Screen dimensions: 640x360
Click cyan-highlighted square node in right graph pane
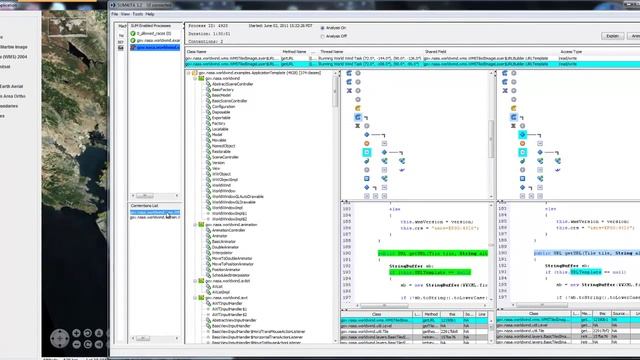click(x=522, y=152)
